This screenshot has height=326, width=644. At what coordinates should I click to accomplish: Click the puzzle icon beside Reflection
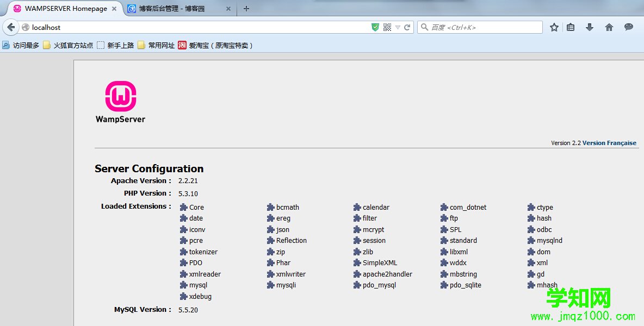point(271,240)
